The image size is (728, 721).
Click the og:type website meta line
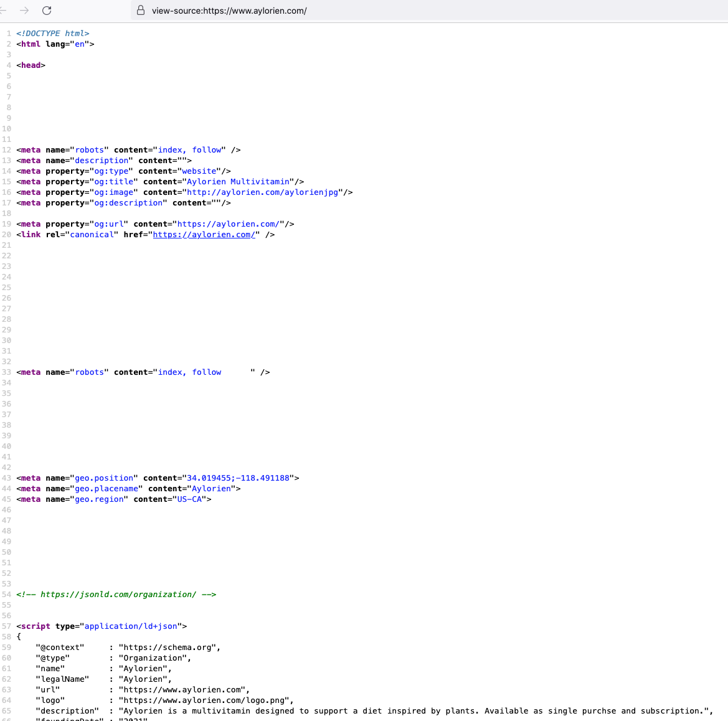[x=123, y=171]
